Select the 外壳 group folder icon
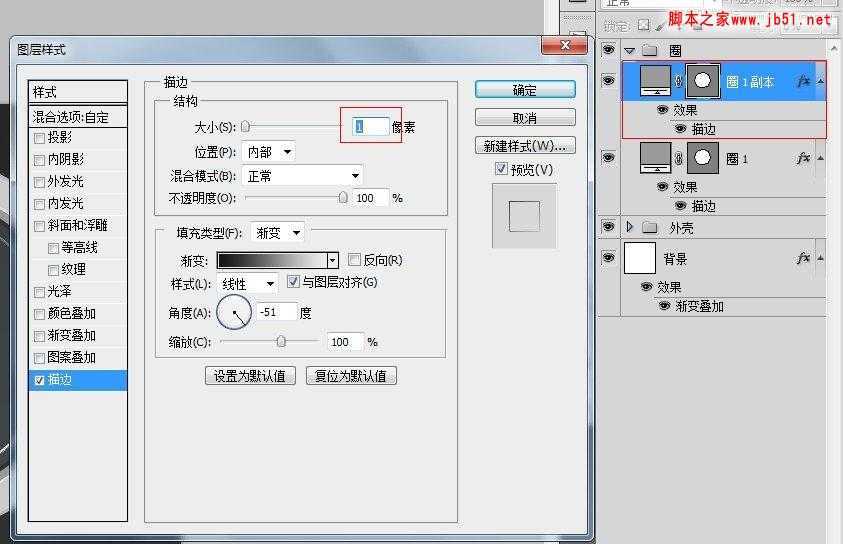 [x=650, y=227]
